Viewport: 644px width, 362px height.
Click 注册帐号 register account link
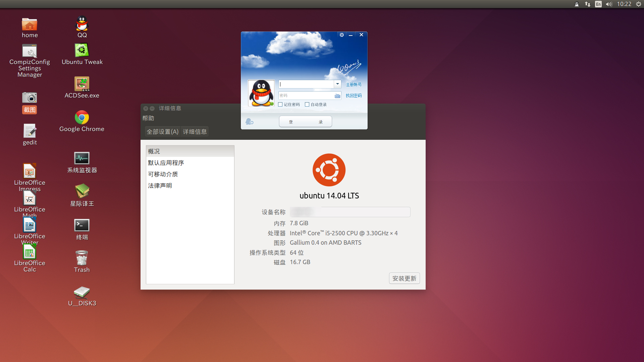coord(354,84)
